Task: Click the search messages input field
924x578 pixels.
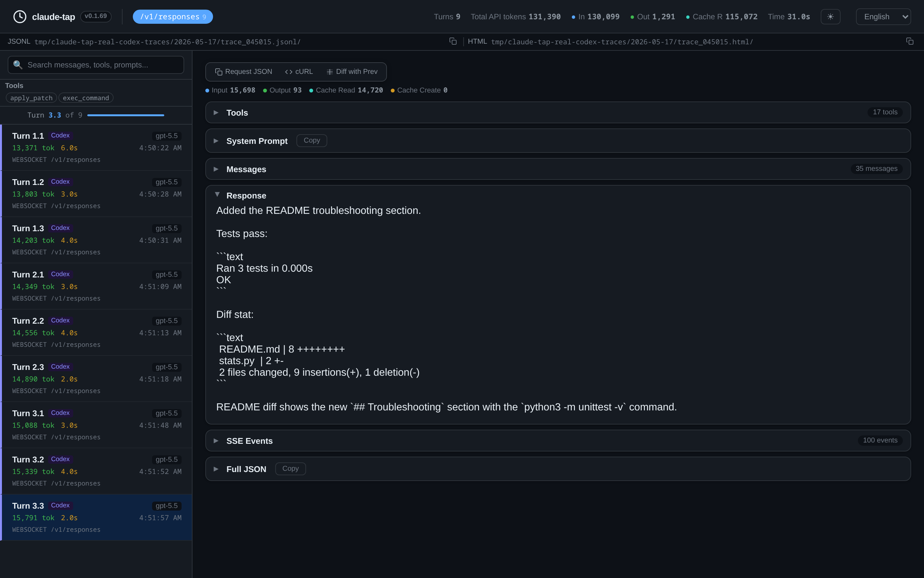Action: pos(96,65)
